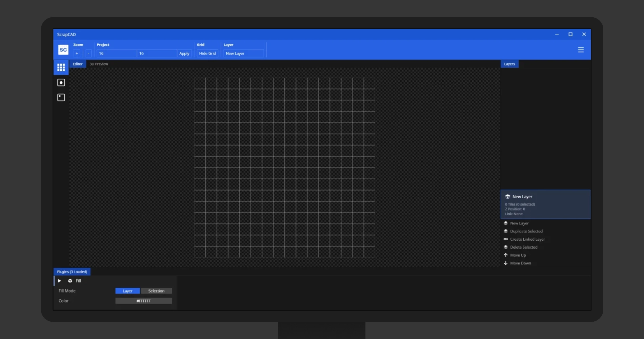Screen dimensions: 644x339
Task: Open the hamburger menu
Action: point(581,50)
